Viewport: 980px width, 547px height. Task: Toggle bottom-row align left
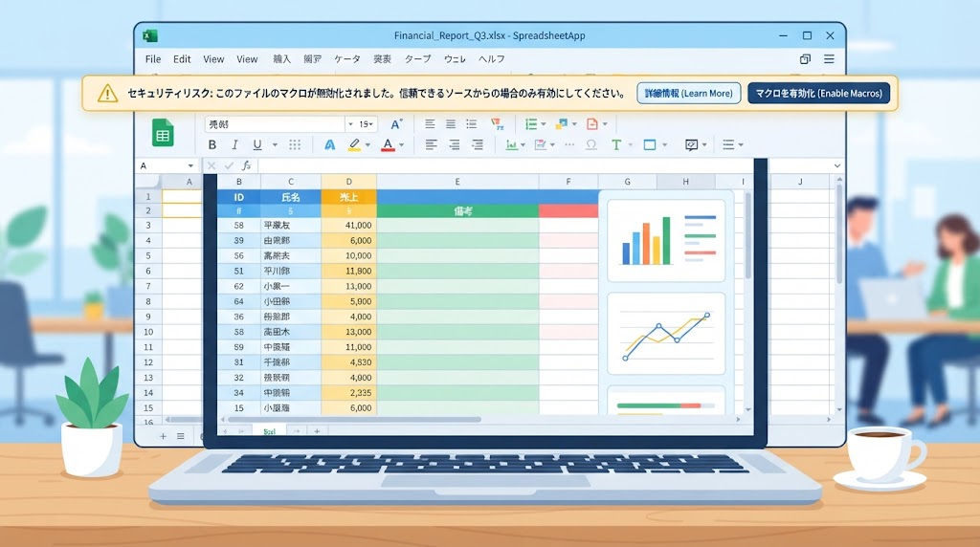click(x=431, y=144)
